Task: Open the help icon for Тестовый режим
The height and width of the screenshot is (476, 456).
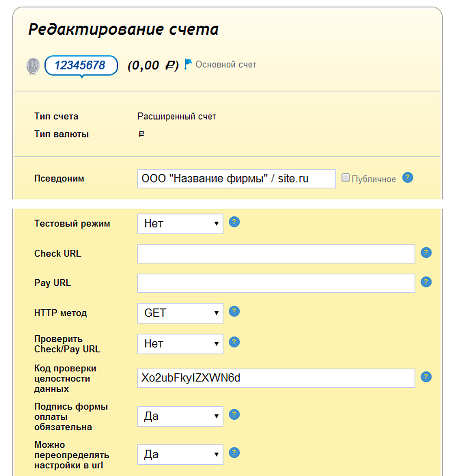Action: pyautogui.click(x=234, y=222)
